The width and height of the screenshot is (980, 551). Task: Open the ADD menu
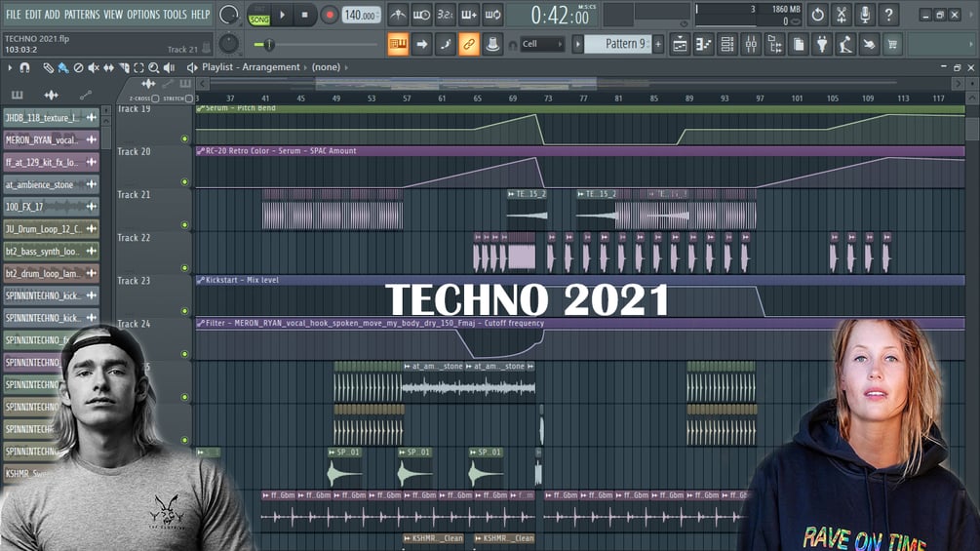coord(53,14)
